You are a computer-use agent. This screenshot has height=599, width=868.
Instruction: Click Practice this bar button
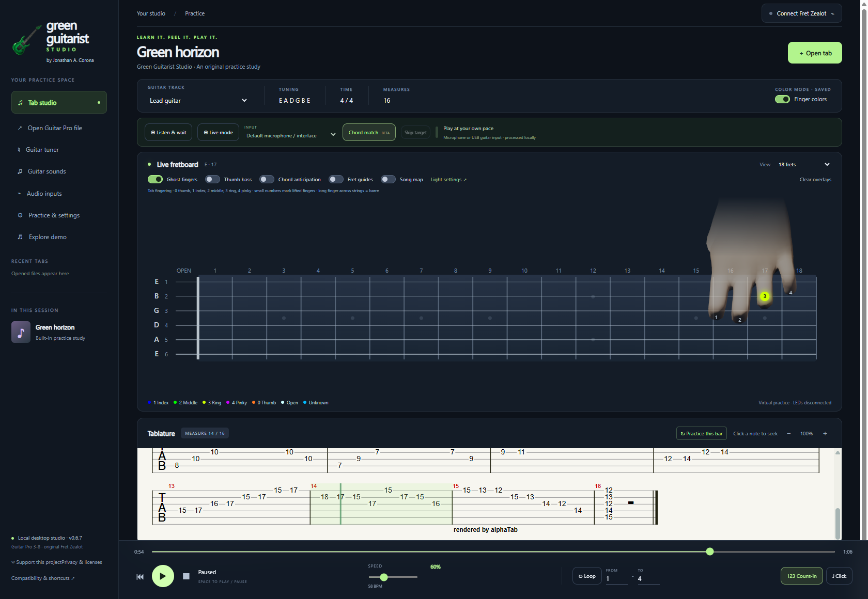(702, 433)
